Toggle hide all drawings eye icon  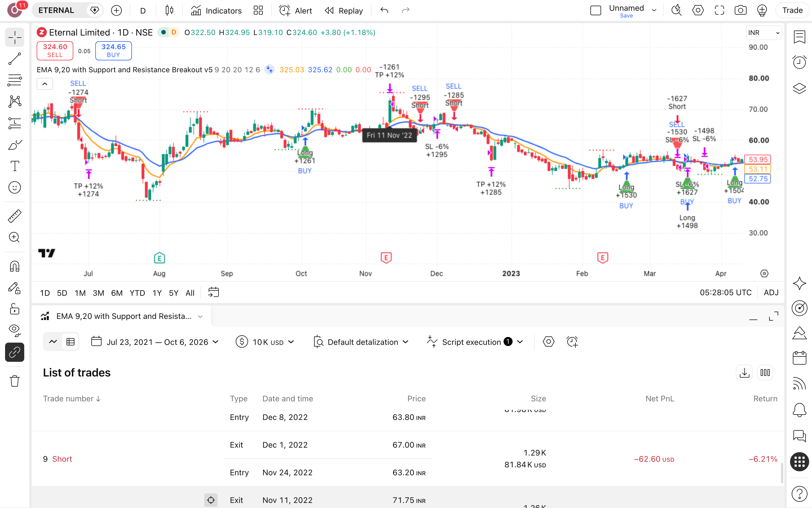pyautogui.click(x=14, y=330)
